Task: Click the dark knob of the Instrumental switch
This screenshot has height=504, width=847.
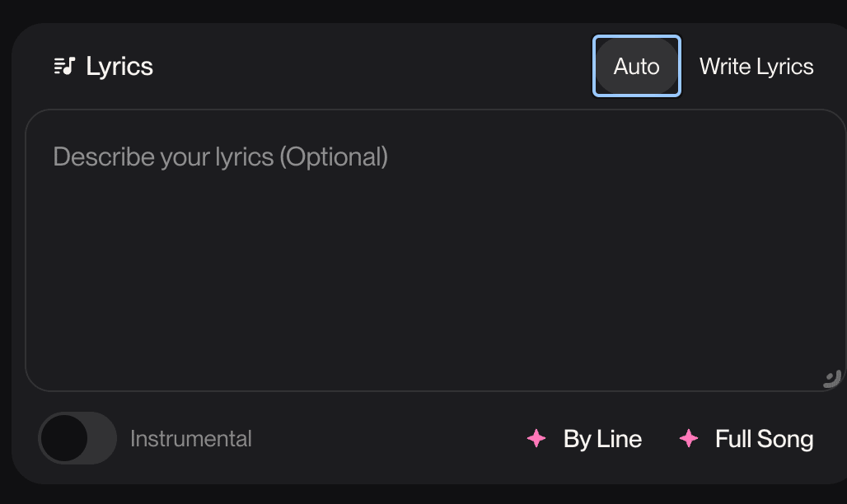Action: point(64,438)
